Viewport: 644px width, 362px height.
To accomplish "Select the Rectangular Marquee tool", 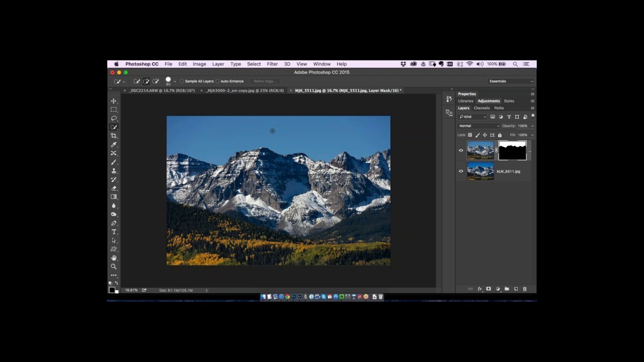I will click(114, 110).
